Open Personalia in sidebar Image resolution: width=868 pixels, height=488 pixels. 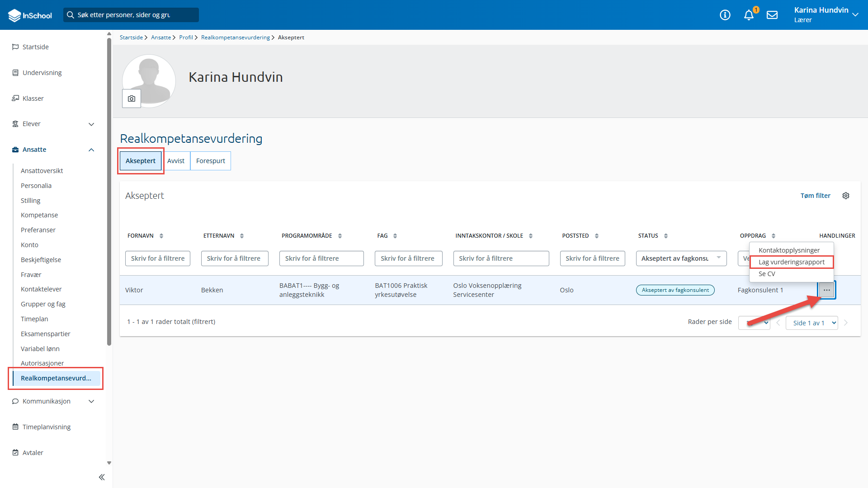pos(36,186)
